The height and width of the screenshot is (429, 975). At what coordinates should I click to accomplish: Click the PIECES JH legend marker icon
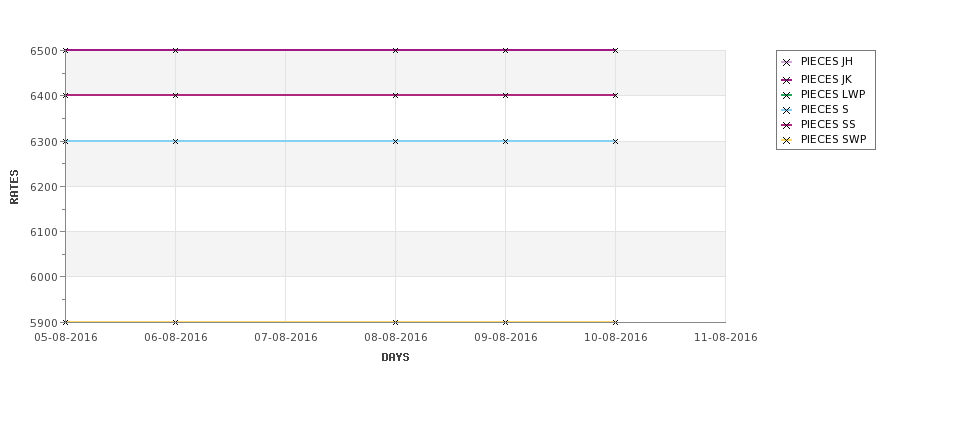(x=786, y=62)
